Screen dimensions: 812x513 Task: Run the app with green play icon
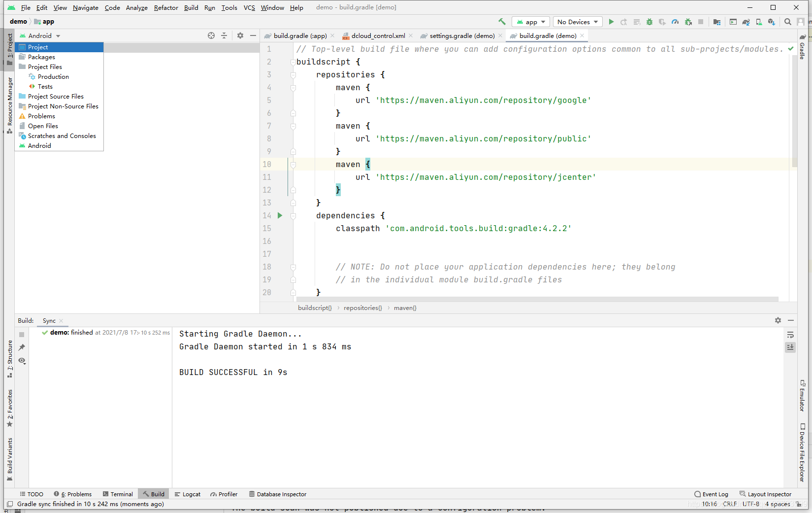(x=611, y=22)
